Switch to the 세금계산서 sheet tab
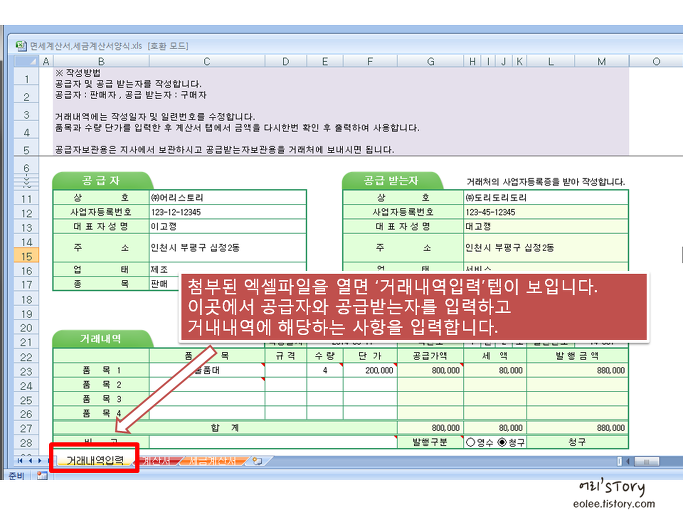 click(213, 461)
